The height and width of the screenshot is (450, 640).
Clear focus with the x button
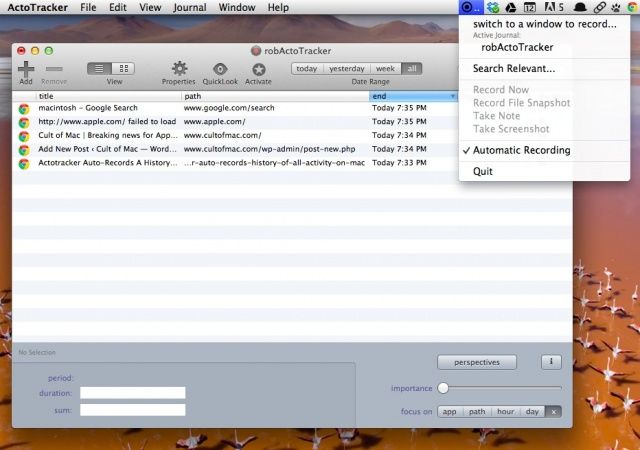pos(553,412)
